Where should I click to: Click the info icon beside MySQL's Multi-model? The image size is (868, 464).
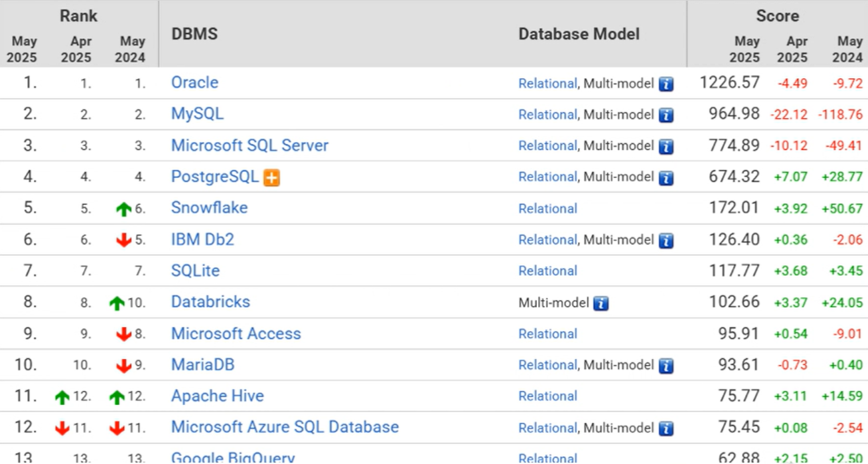click(x=666, y=116)
